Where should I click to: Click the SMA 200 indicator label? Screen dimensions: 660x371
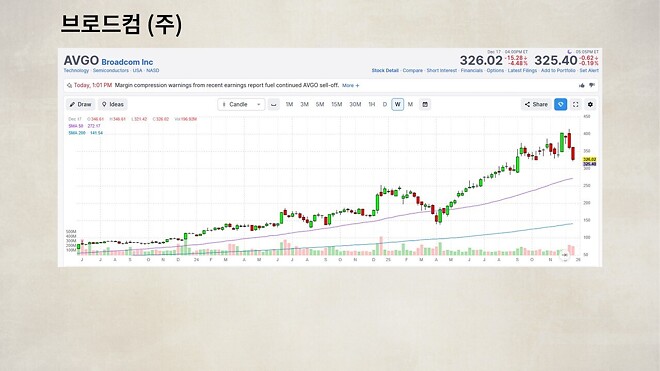point(77,133)
